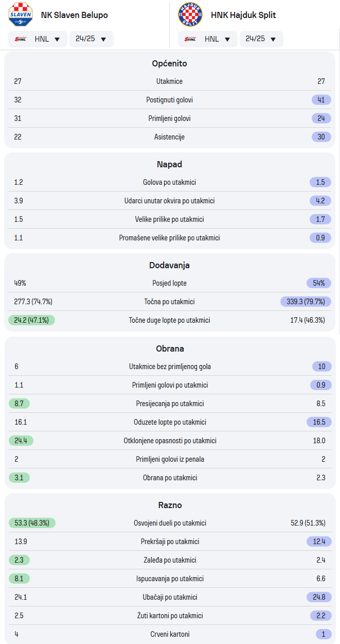This screenshot has height=644, width=340.
Task: Click the Posjed lopte stat label
Action: 170,283
